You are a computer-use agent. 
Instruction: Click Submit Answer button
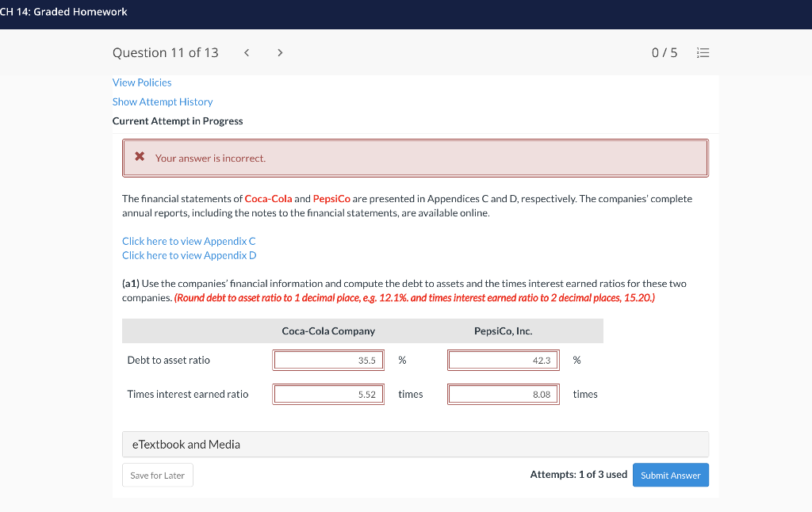click(x=671, y=476)
